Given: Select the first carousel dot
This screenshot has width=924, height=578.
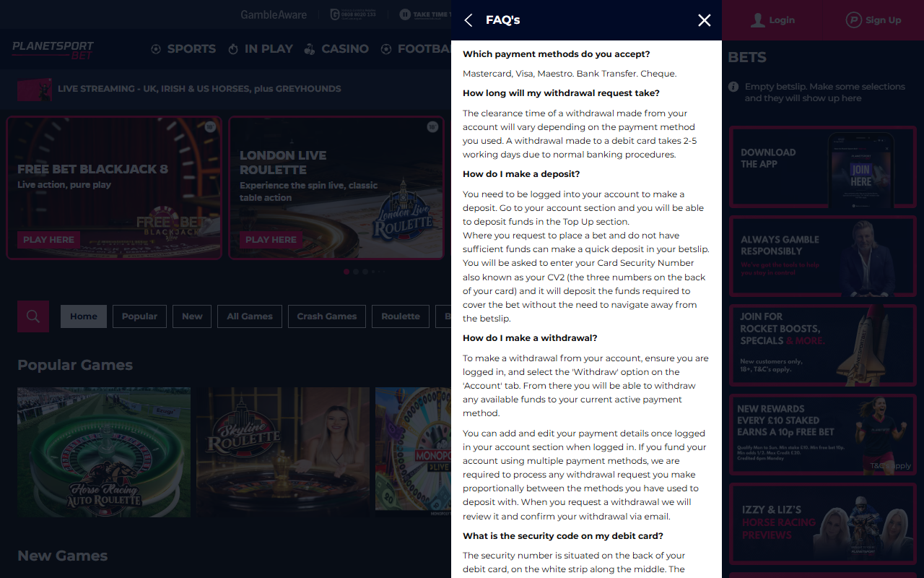Looking at the screenshot, I should click(346, 272).
